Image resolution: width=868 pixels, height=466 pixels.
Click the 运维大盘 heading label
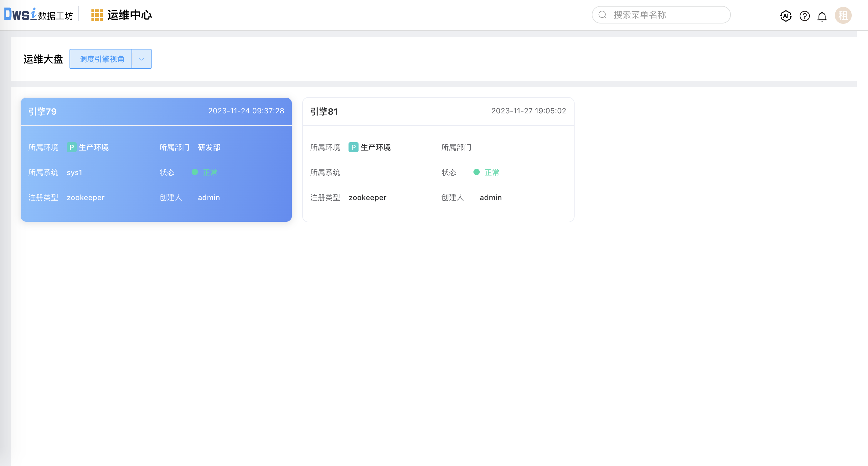(43, 59)
